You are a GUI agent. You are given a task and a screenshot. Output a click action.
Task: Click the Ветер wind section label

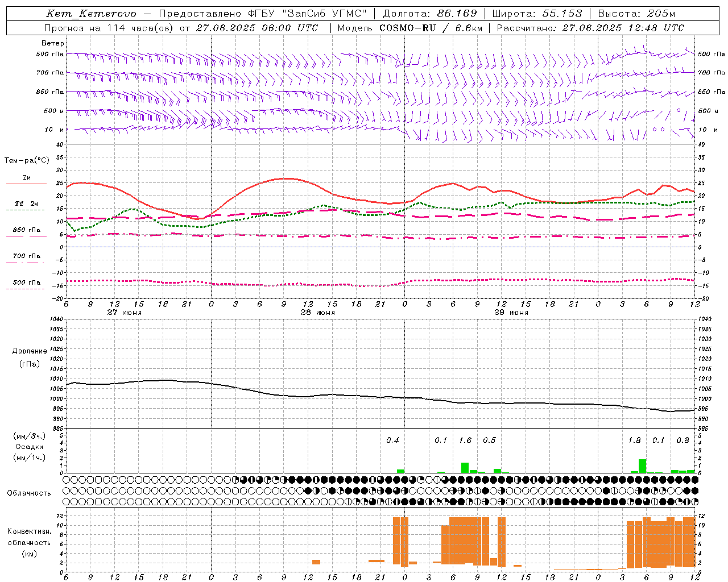pyautogui.click(x=52, y=43)
